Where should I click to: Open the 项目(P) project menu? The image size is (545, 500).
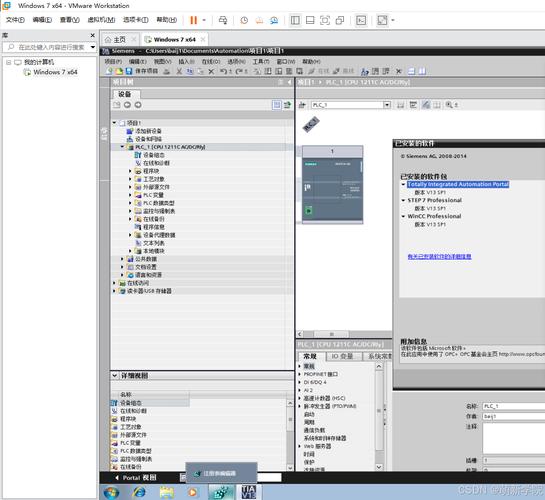(x=113, y=62)
